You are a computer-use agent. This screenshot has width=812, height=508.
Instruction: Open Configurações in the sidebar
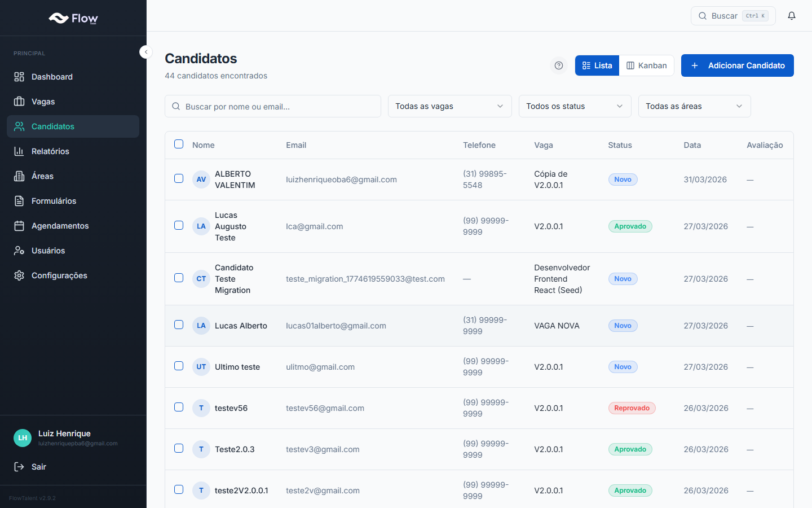pyautogui.click(x=59, y=275)
